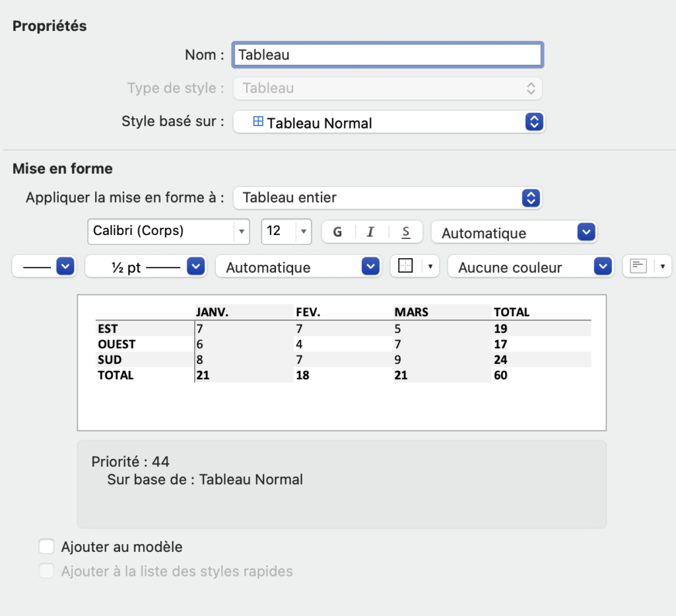The image size is (676, 616).
Task: Open the font color Automatique dropdown
Action: (514, 232)
